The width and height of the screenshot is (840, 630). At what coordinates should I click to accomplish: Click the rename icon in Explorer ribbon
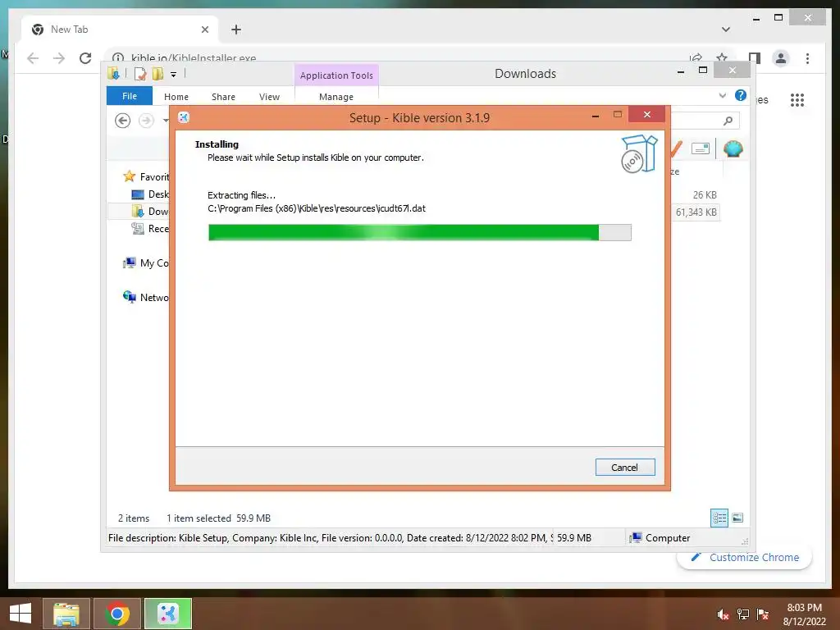click(x=701, y=148)
